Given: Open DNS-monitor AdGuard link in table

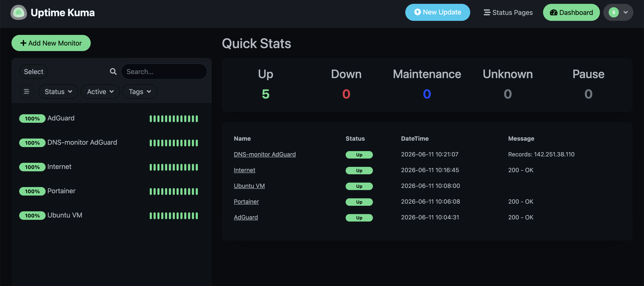Looking at the screenshot, I should [264, 154].
